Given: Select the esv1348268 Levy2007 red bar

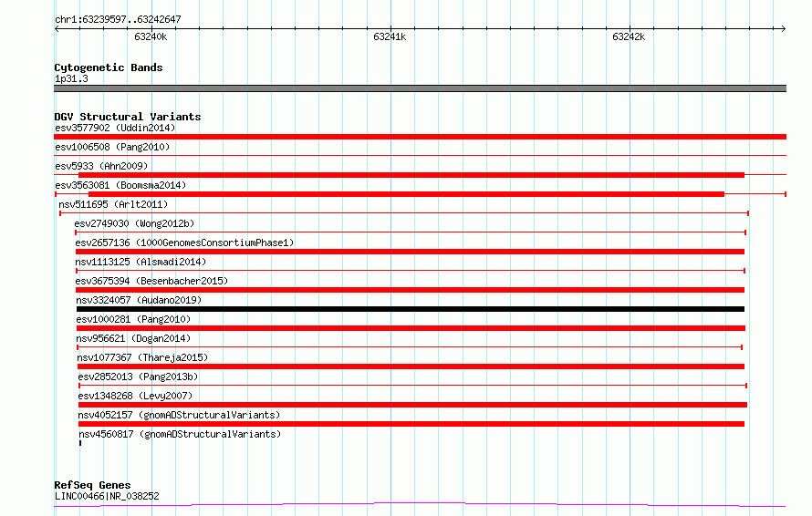Looking at the screenshot, I should [412, 405].
